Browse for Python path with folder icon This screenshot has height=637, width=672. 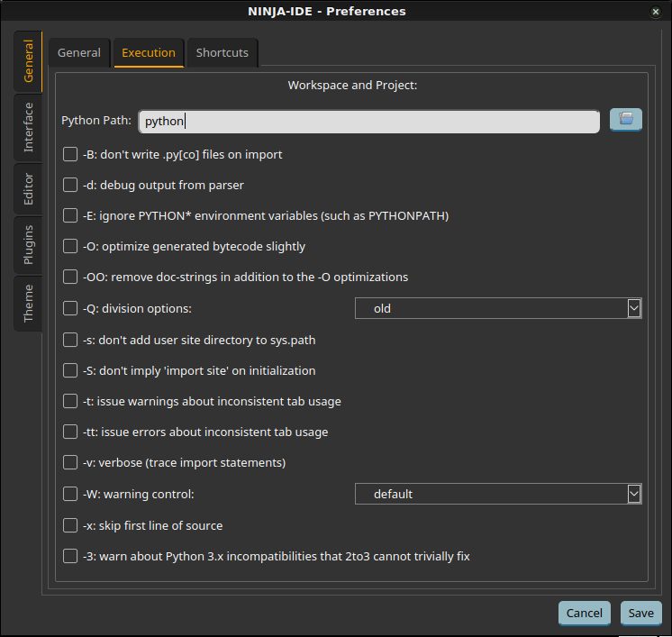pyautogui.click(x=625, y=120)
